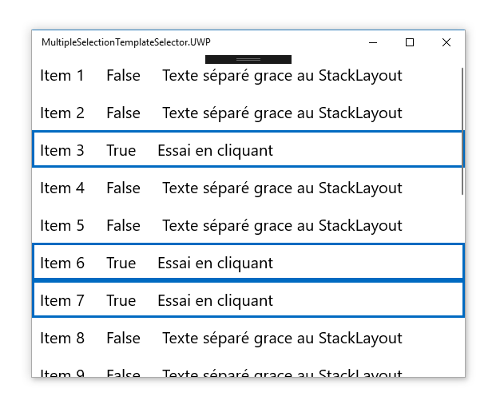The image size is (504, 420).
Task: Click "Essai en cliquant" text in Item 6
Action: [x=215, y=263]
